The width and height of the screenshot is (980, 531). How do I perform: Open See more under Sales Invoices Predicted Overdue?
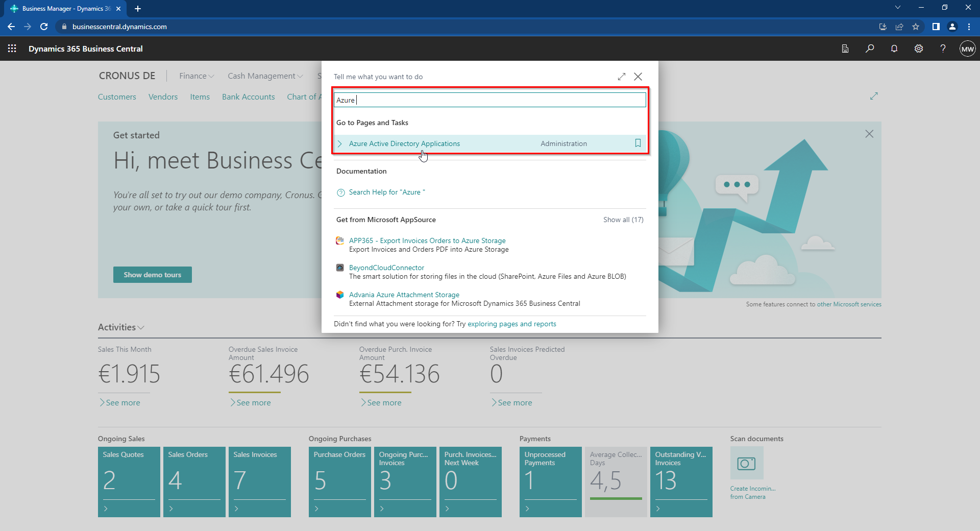click(x=512, y=403)
